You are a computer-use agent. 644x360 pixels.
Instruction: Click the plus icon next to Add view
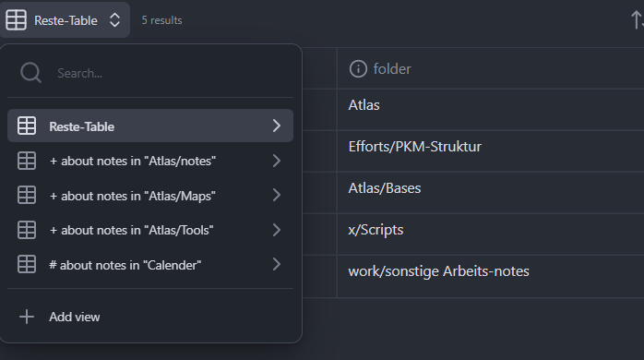[27, 317]
